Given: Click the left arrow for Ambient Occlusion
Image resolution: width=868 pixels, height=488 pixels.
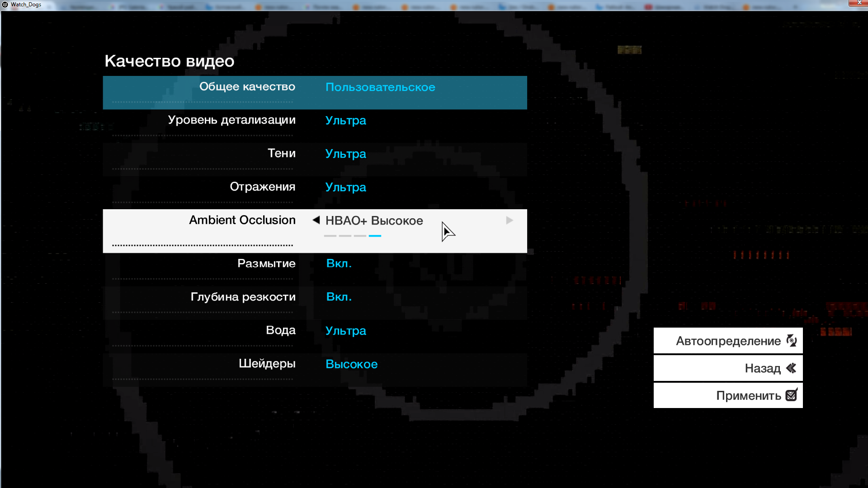Looking at the screenshot, I should click(x=316, y=220).
